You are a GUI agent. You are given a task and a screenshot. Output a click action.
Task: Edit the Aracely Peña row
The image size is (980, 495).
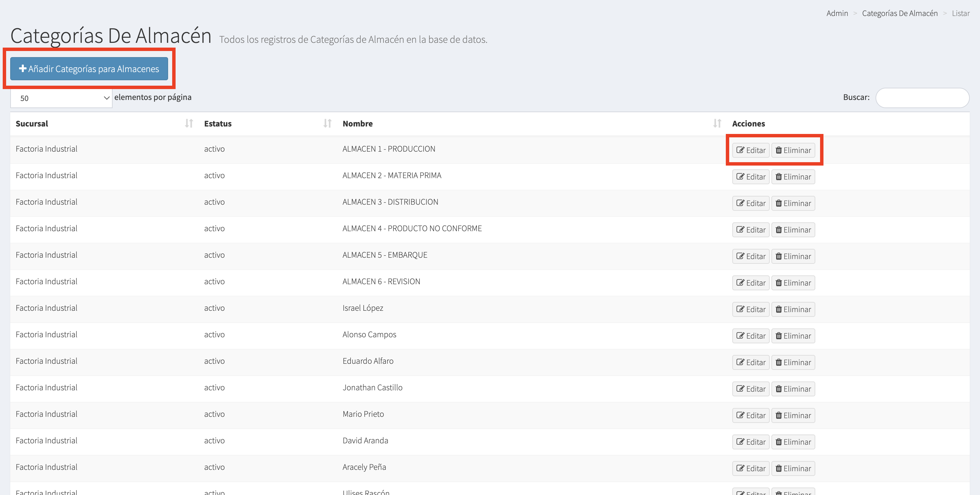750,468
